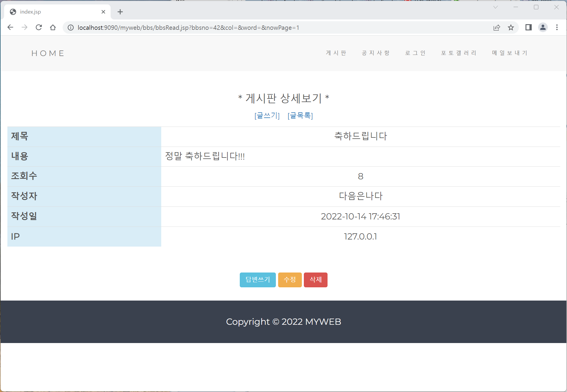
Task: Open the browser home page
Action: point(53,27)
